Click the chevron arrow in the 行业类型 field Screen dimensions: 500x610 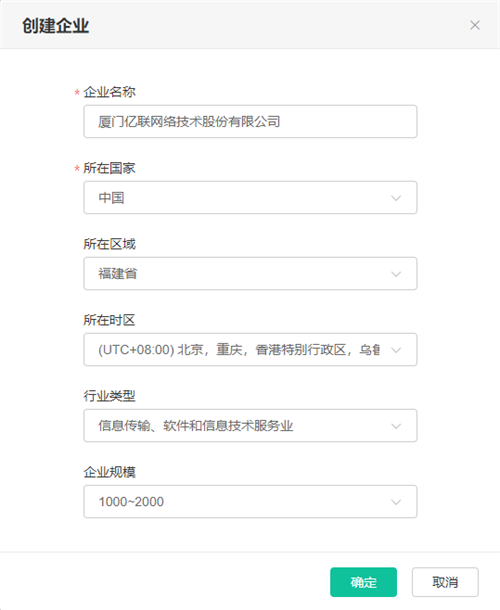coord(396,426)
